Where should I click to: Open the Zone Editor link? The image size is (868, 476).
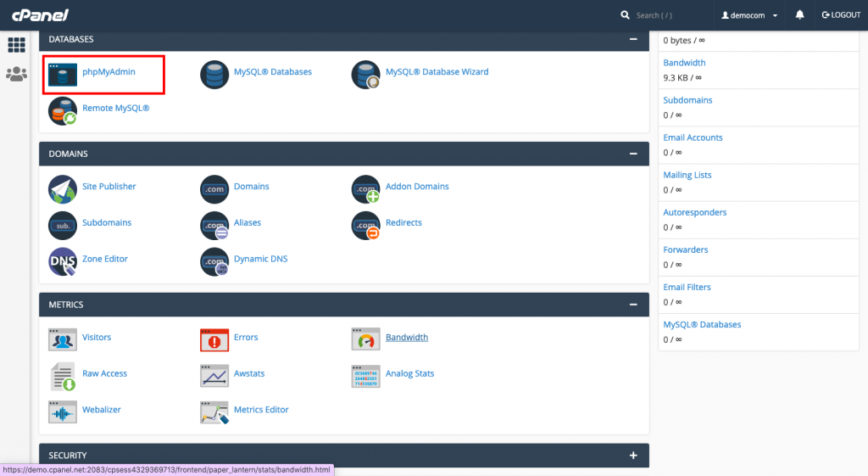[104, 259]
